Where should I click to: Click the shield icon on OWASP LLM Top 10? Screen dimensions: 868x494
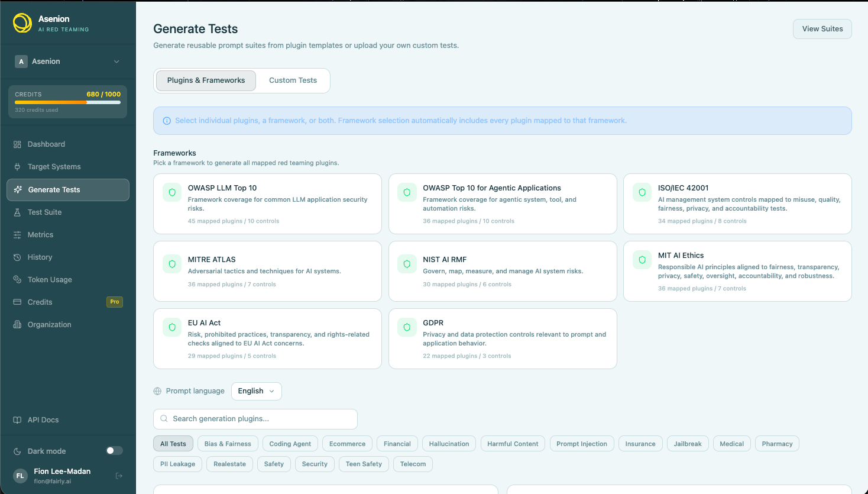click(x=172, y=192)
